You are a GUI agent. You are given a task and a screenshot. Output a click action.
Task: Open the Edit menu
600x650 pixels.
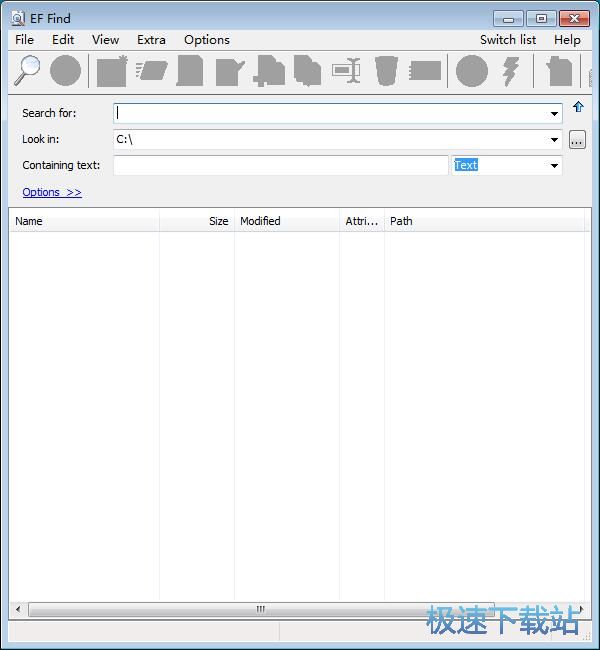click(x=63, y=40)
